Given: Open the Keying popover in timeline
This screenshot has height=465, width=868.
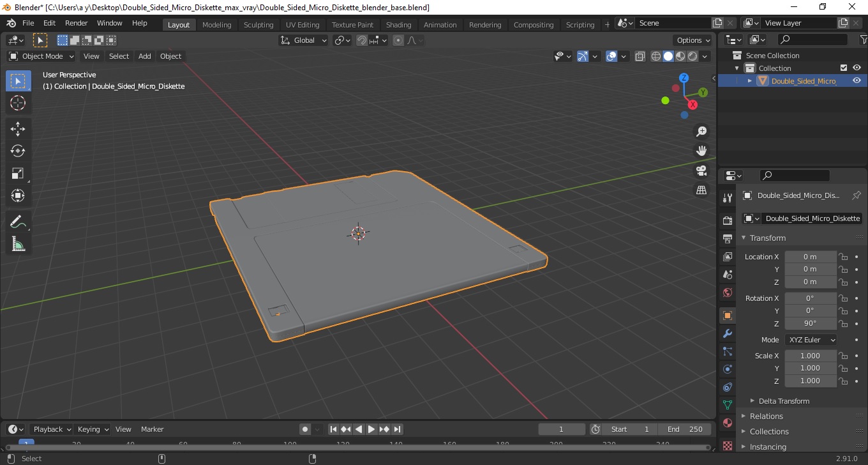Looking at the screenshot, I should click(93, 429).
